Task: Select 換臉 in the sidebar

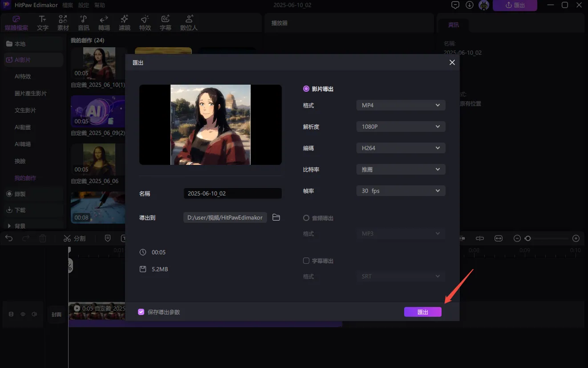Action: tap(20, 161)
